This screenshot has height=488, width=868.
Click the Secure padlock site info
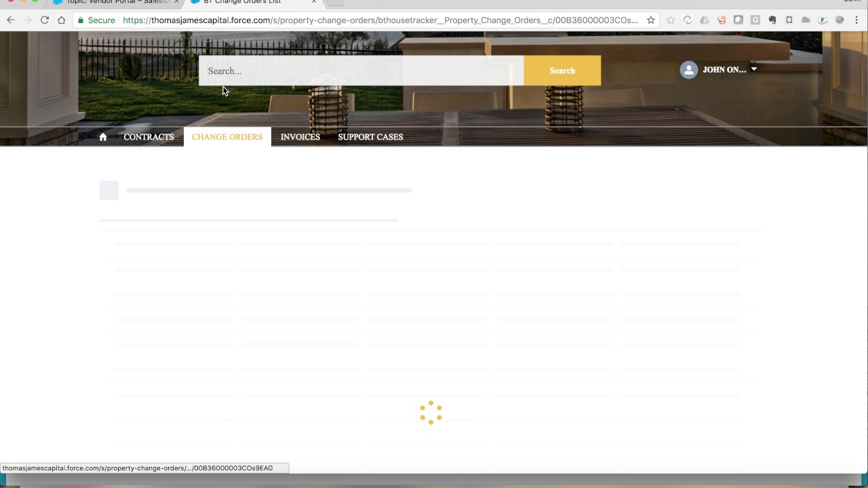point(96,20)
